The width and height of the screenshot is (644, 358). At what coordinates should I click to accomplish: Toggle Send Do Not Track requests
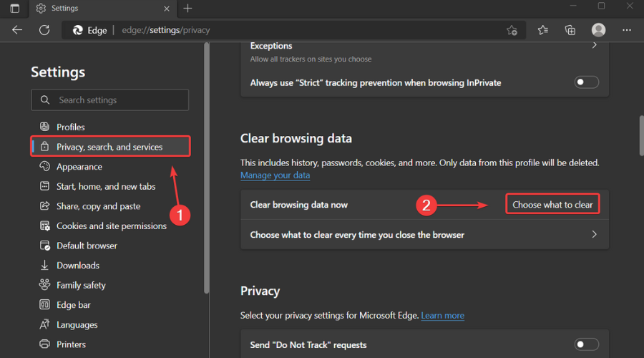point(586,344)
